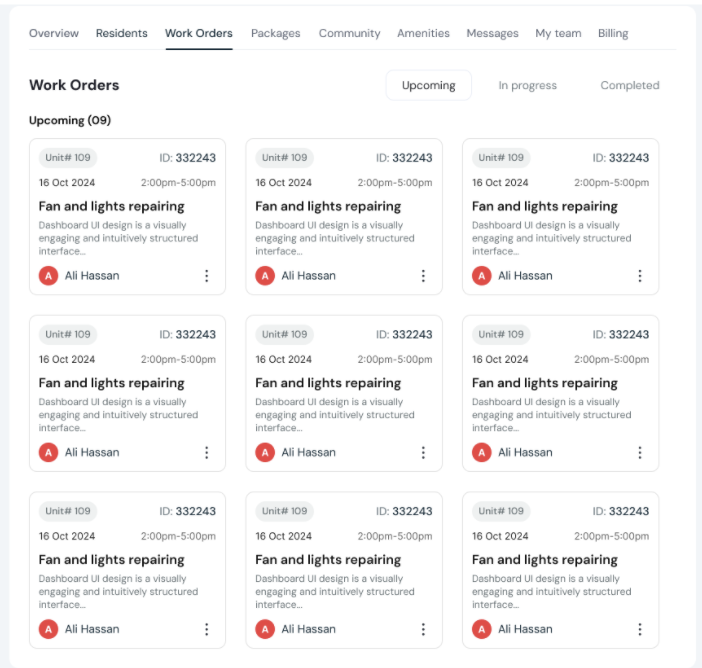Image resolution: width=702 pixels, height=668 pixels.
Task: Open Fan and lights repairing title in second row's middle card
Action: [328, 383]
